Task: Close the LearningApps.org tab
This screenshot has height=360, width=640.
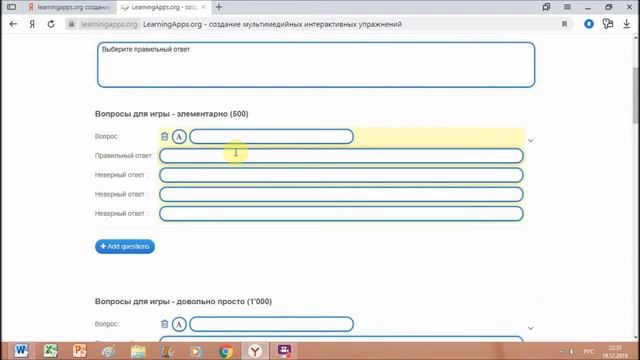Action: tap(203, 7)
